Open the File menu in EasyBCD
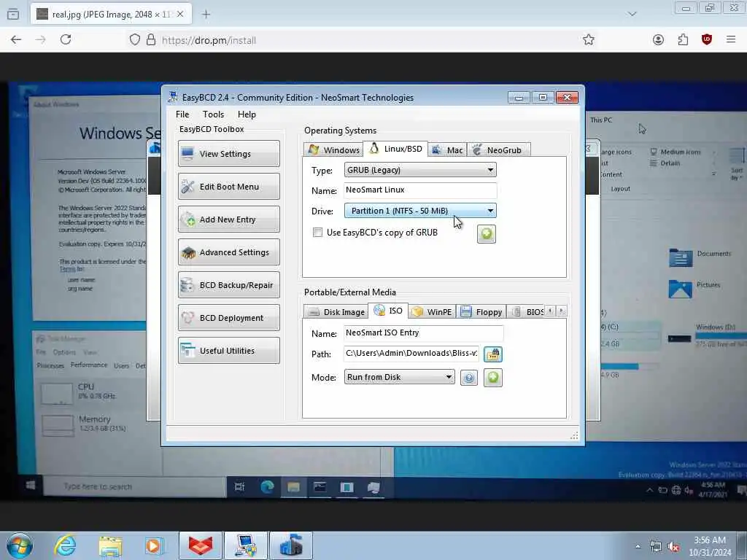This screenshot has height=560, width=747. pyautogui.click(x=182, y=114)
